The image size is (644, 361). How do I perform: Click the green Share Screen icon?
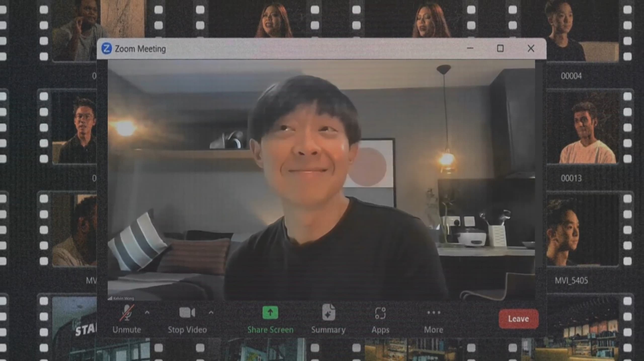point(270,313)
